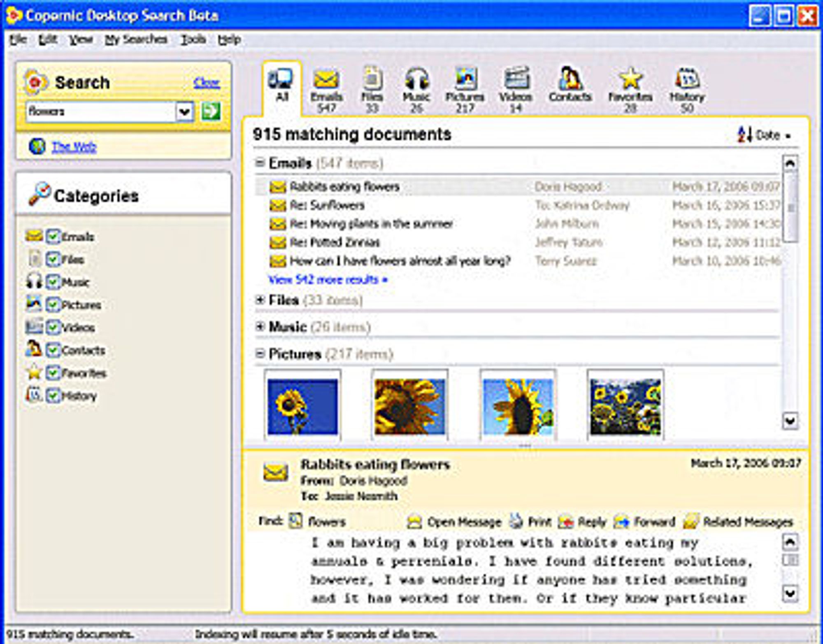
Task: Open the sunflower field fourth thumbnail
Action: [x=625, y=406]
